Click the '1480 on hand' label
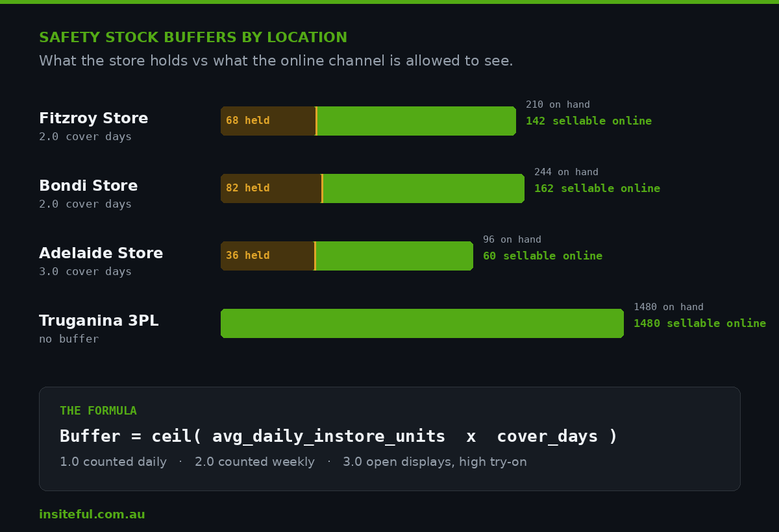Screen dimensions: 779x532 (669, 307)
